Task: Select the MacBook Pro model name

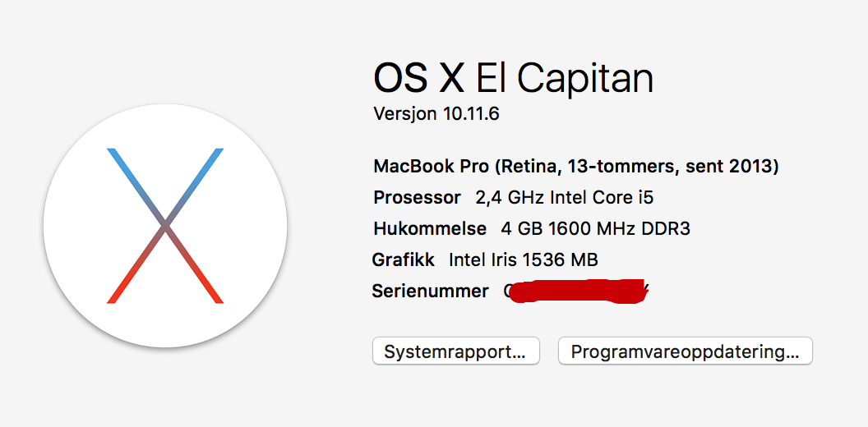Action: click(x=431, y=167)
